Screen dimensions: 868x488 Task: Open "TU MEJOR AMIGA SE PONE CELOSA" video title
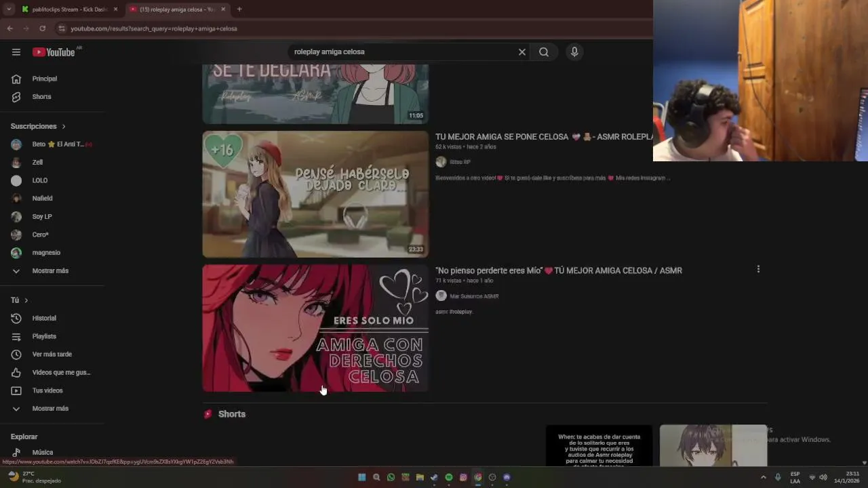tap(544, 137)
